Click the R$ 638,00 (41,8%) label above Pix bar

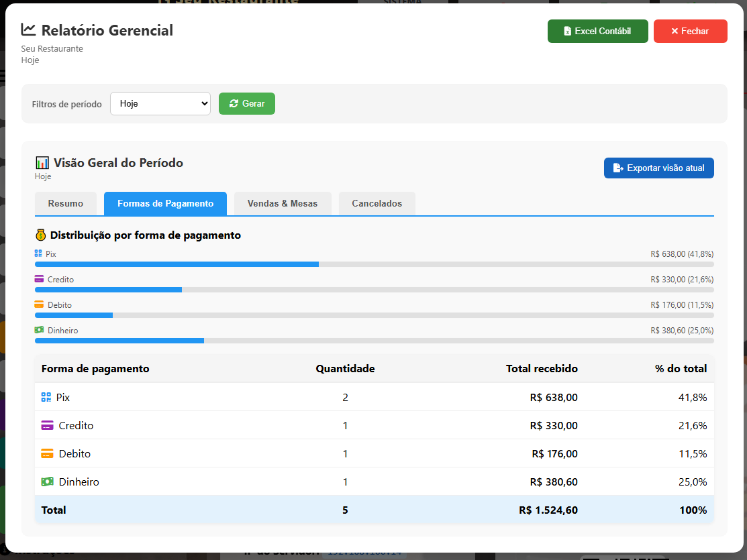click(x=682, y=254)
